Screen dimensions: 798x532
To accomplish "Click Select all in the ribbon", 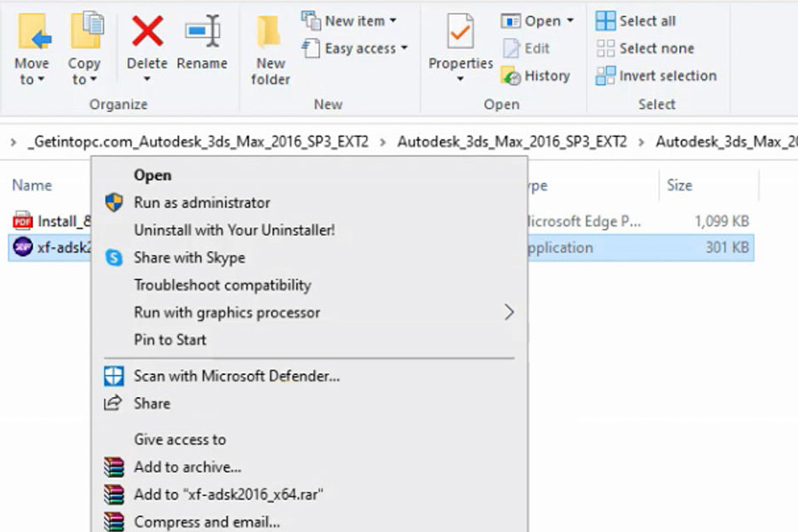I will tap(636, 21).
